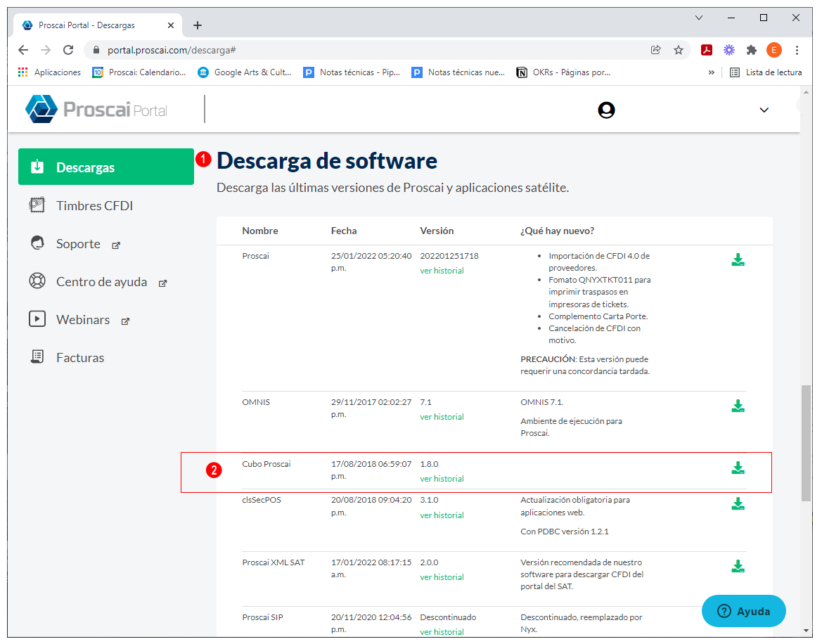Reload the current page
Viewport: 822px width, 644px height.
tap(68, 50)
